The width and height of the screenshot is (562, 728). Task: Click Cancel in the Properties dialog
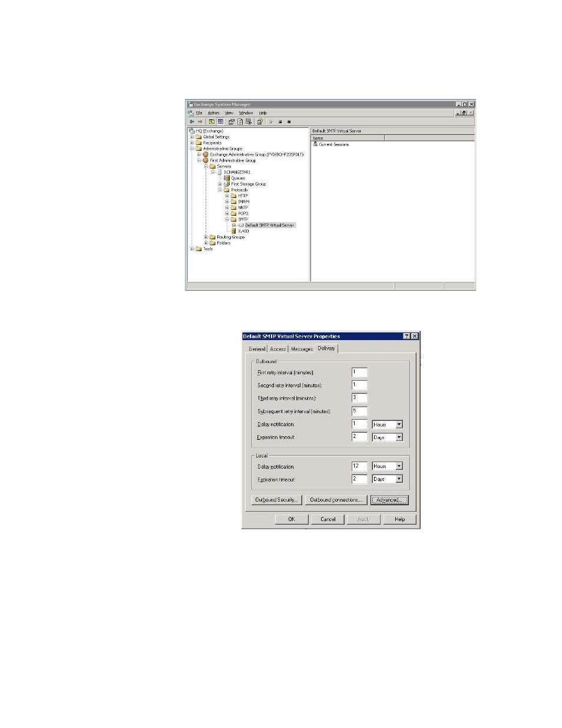328,519
